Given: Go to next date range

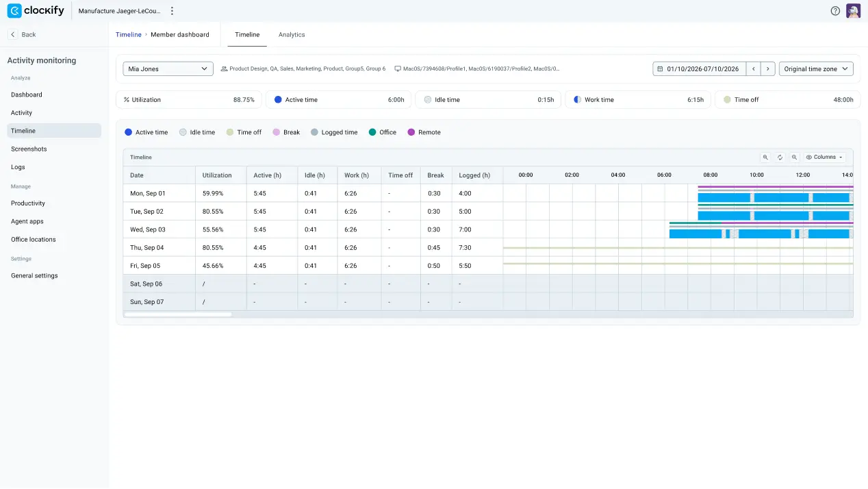Looking at the screenshot, I should (768, 69).
